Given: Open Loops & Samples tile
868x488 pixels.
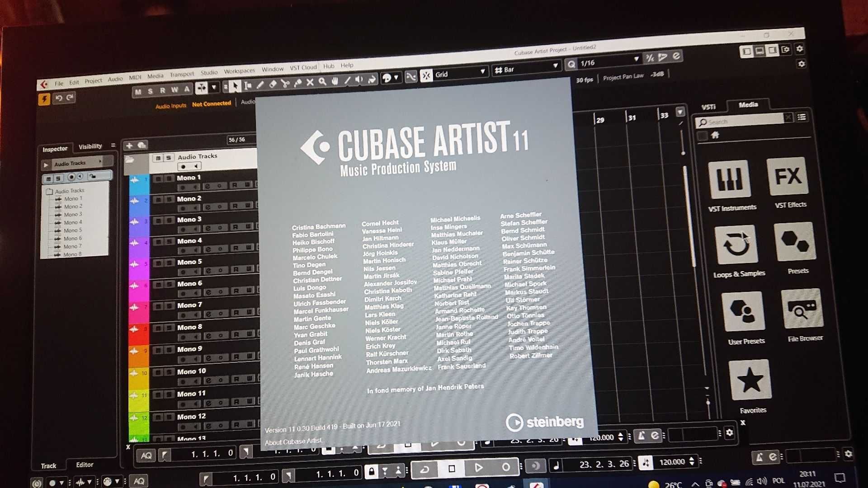Looking at the screenshot, I should pyautogui.click(x=736, y=244).
